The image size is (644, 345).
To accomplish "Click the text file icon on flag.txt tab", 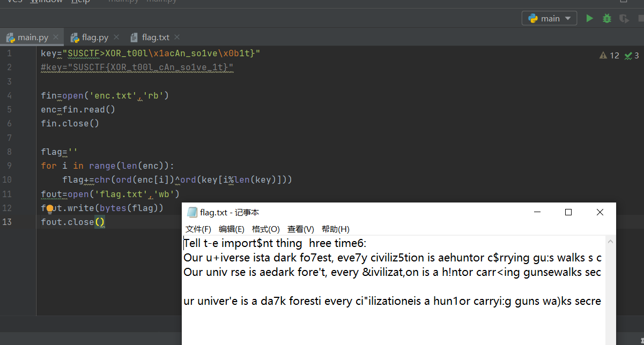I will (x=135, y=37).
